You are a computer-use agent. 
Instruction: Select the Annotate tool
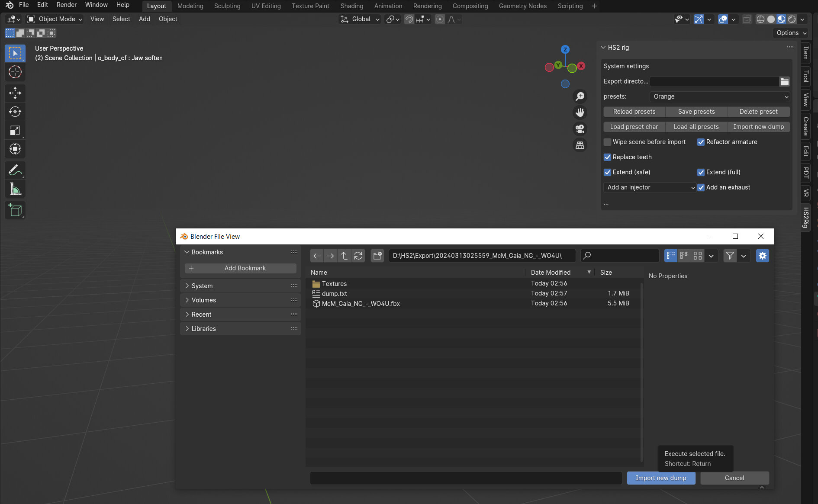[15, 170]
